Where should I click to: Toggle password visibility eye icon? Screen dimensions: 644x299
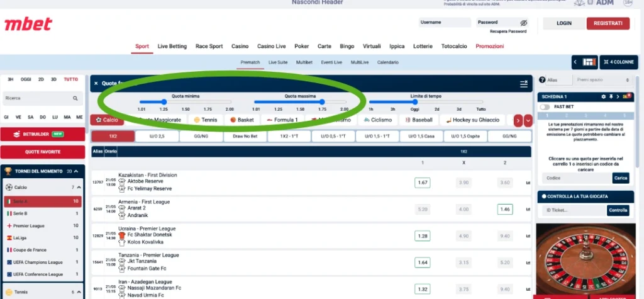(523, 23)
